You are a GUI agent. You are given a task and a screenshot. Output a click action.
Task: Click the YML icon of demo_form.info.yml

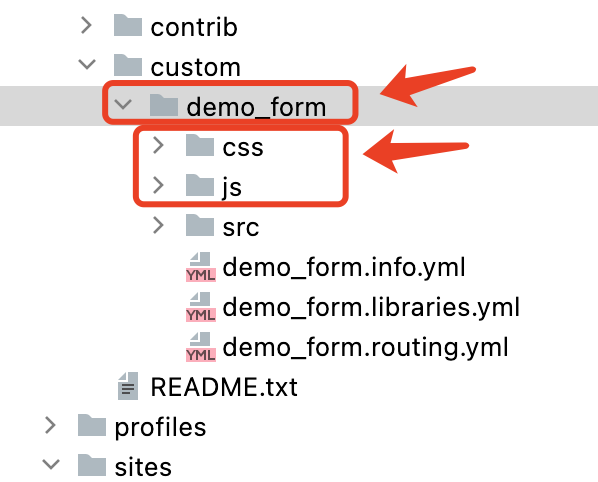pyautogui.click(x=201, y=267)
